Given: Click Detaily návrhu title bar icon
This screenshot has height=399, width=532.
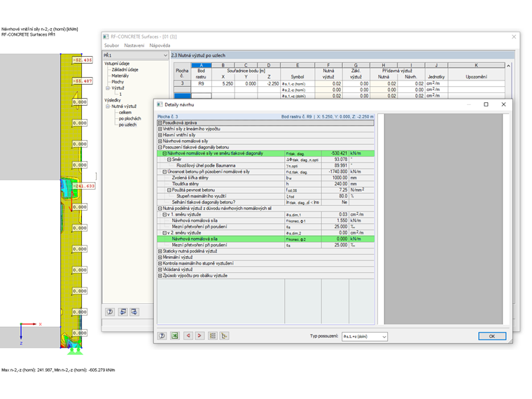Looking at the screenshot, I should [x=160, y=104].
